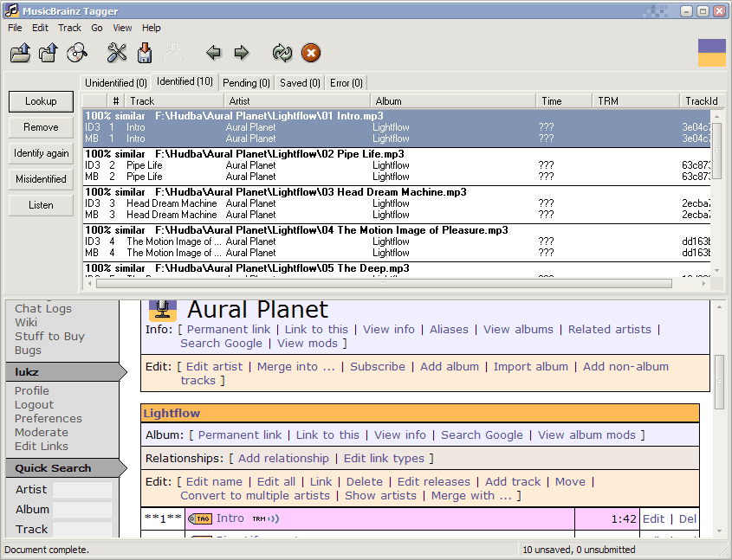Sort by the Album column header

click(x=453, y=101)
